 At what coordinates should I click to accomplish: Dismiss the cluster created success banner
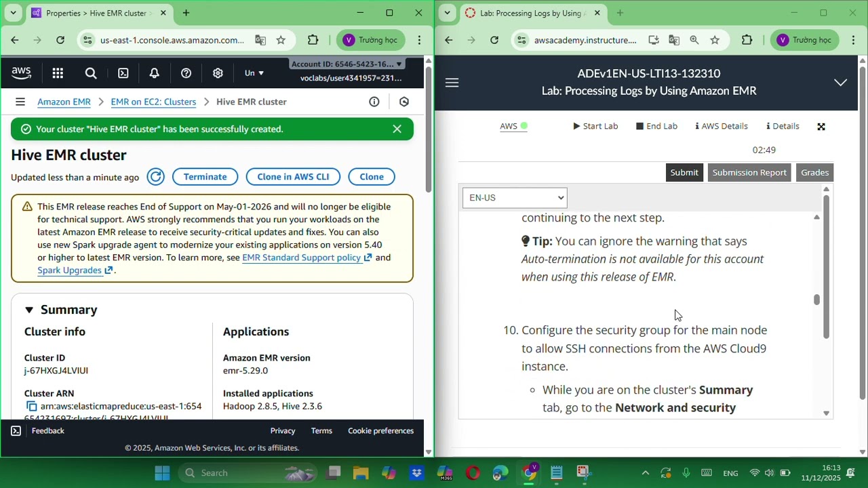tap(397, 129)
